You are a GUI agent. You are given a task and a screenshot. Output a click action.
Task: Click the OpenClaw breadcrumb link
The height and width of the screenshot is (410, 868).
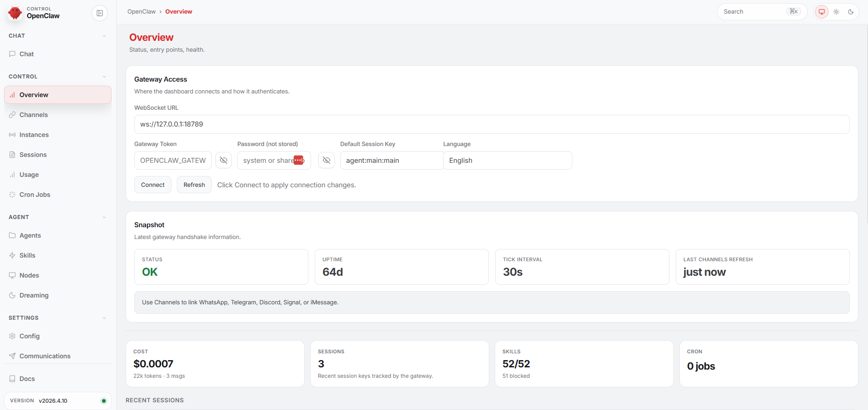click(141, 12)
